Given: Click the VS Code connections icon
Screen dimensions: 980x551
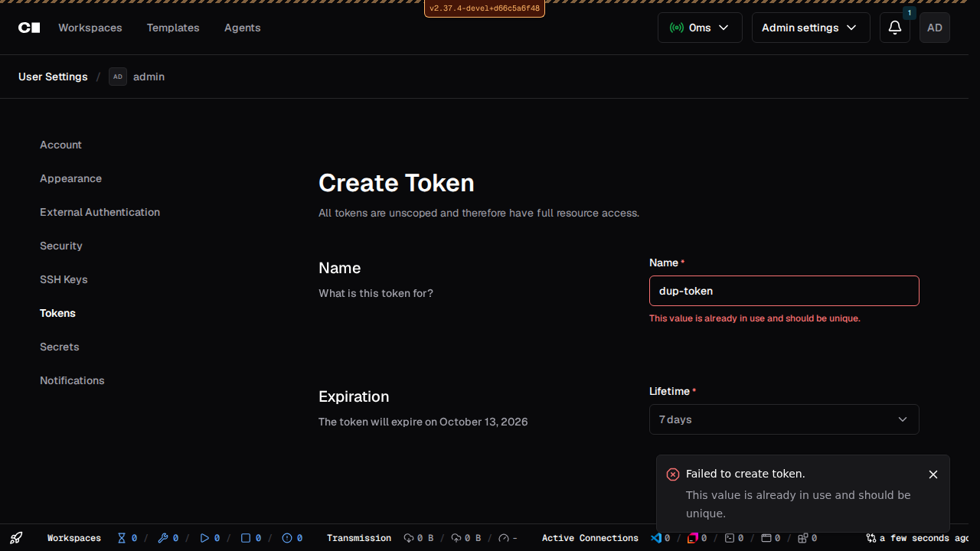Looking at the screenshot, I should (656, 538).
